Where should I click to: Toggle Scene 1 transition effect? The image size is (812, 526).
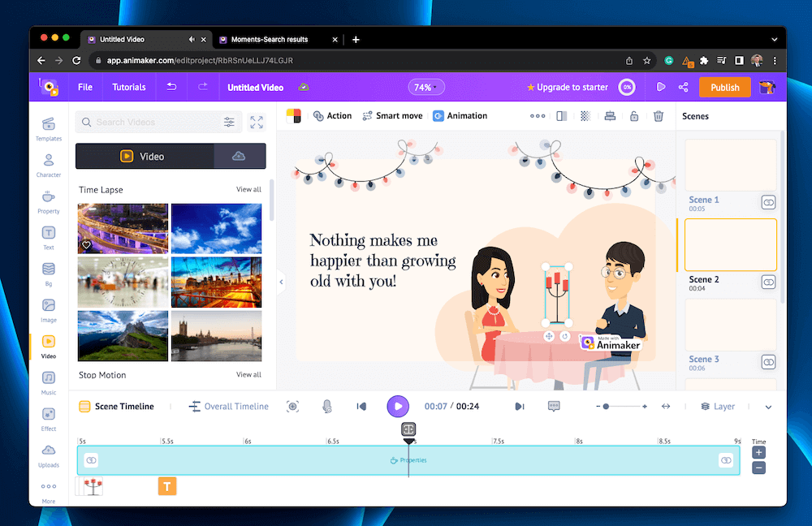[x=768, y=202]
